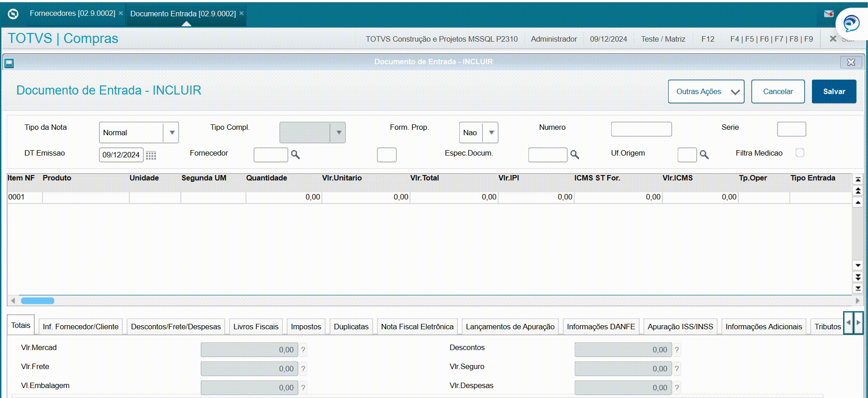Open the mail notification icon
This screenshot has height=398, width=868.
pyautogui.click(x=829, y=14)
